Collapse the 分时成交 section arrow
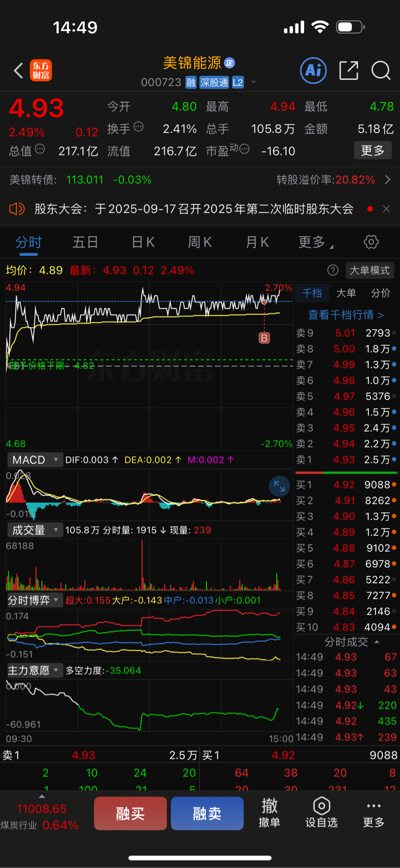This screenshot has width=400, height=868. click(377, 642)
